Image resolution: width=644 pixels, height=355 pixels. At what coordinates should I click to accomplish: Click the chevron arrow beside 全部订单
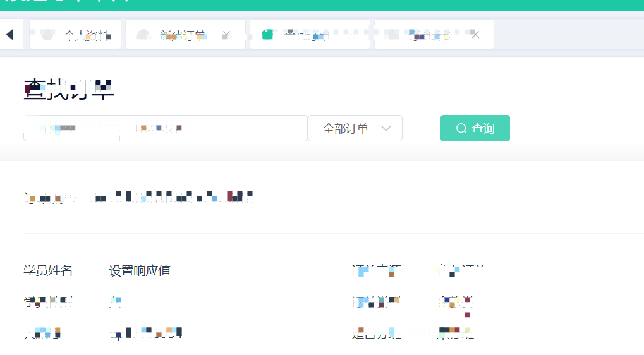click(386, 129)
